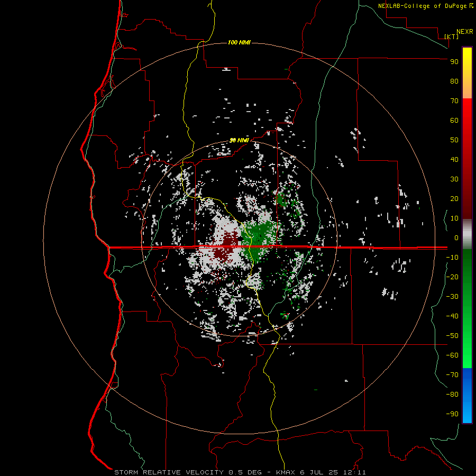Click the large green inbound velocity area
The height and width of the screenshot is (476, 476).
(259, 239)
